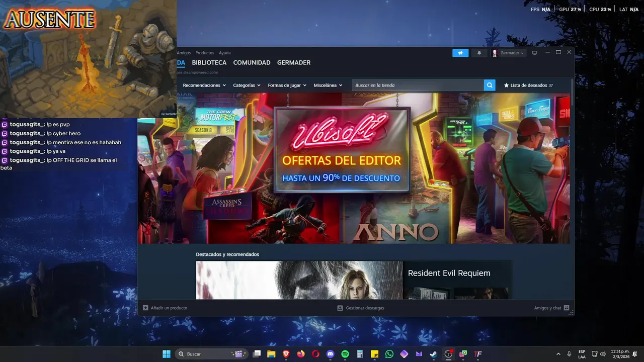Click the Gestionar descargas download icon

click(340, 308)
